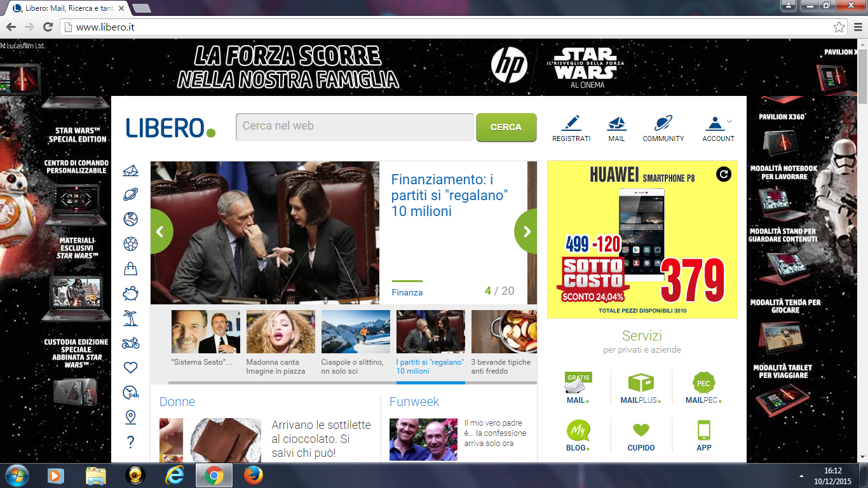Open the main carousel parliament photo
Screen dimensions: 868x488
[265, 233]
